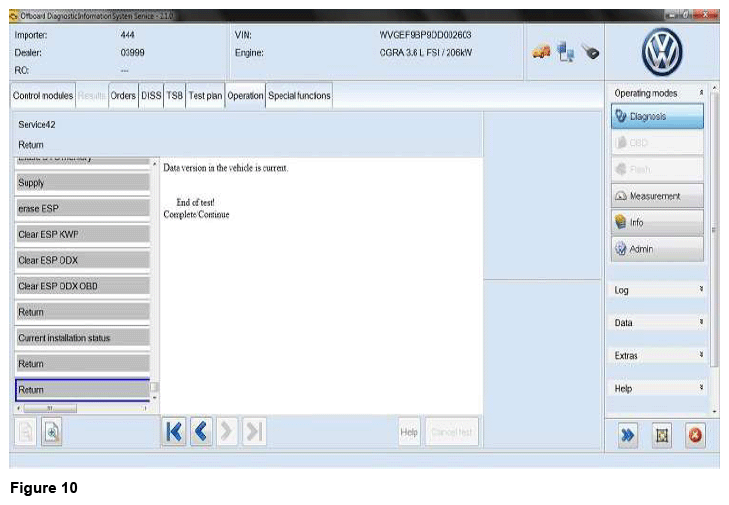Collapse the Operating modes section

pos(701,93)
